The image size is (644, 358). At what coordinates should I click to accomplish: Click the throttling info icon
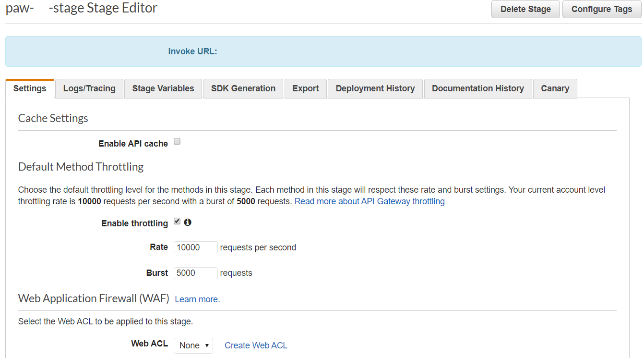[188, 222]
